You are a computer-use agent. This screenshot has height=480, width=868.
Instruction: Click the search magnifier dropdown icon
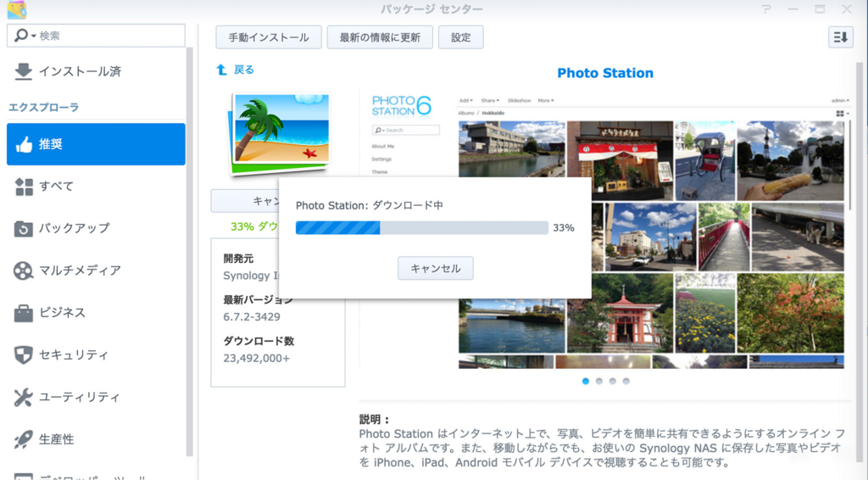pos(25,36)
